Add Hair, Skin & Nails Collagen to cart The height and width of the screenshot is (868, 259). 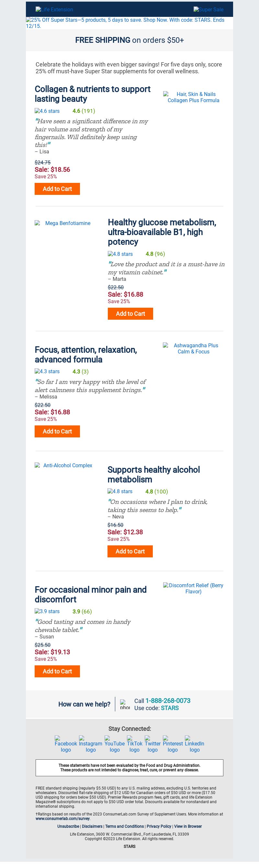click(57, 189)
